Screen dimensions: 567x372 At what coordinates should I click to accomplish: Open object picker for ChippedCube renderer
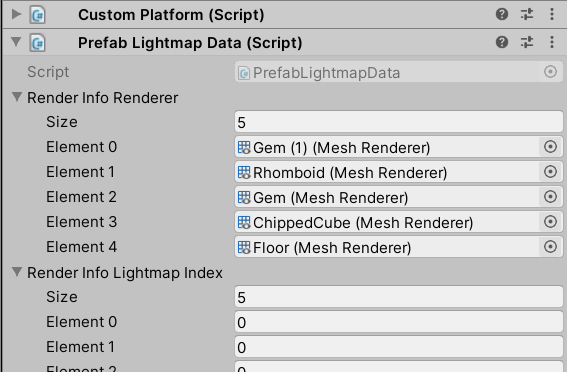[x=550, y=222]
